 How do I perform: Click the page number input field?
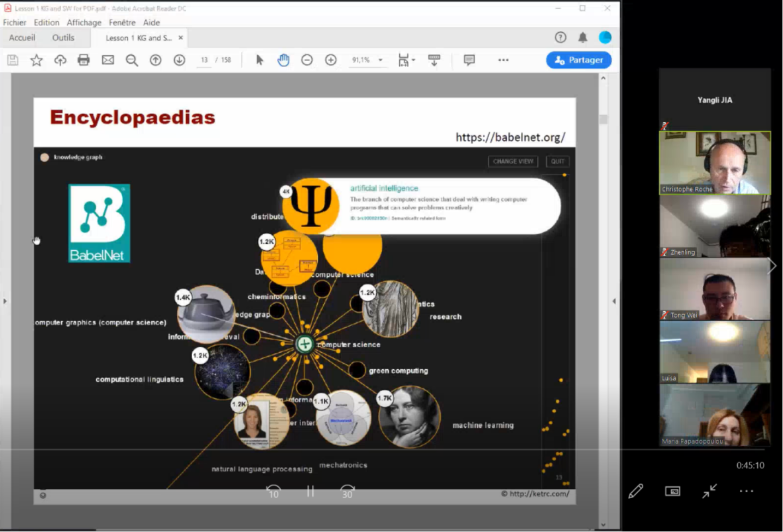(x=204, y=60)
